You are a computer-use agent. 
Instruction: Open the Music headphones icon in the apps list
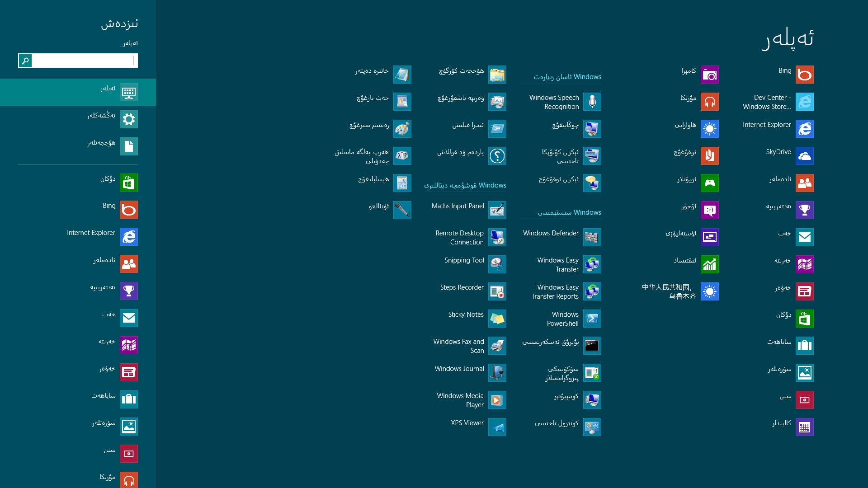[710, 102]
